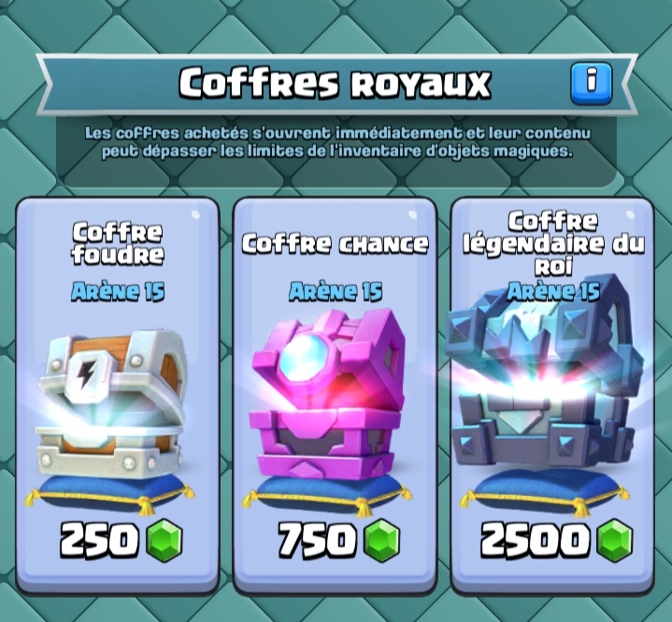Tap the Coffre foudre chest image
Viewport: 672px width, 622px height.
click(x=112, y=403)
